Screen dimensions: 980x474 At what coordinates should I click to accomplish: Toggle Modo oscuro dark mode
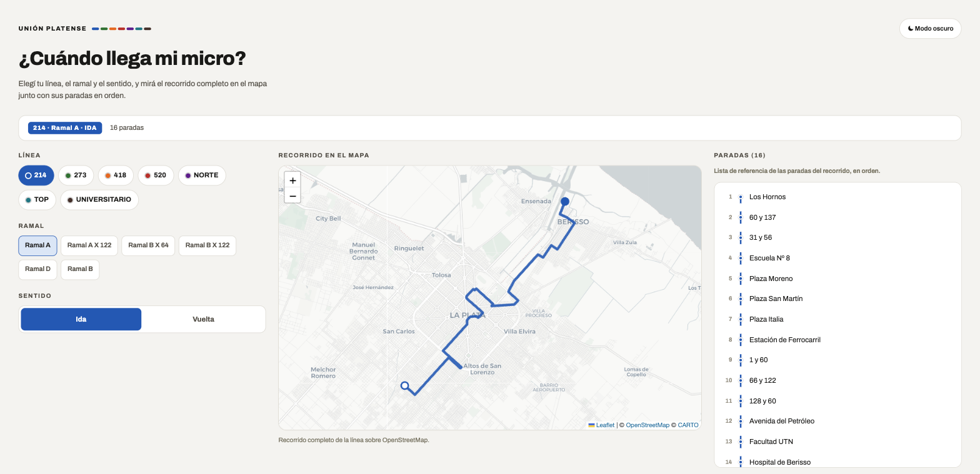pos(930,28)
